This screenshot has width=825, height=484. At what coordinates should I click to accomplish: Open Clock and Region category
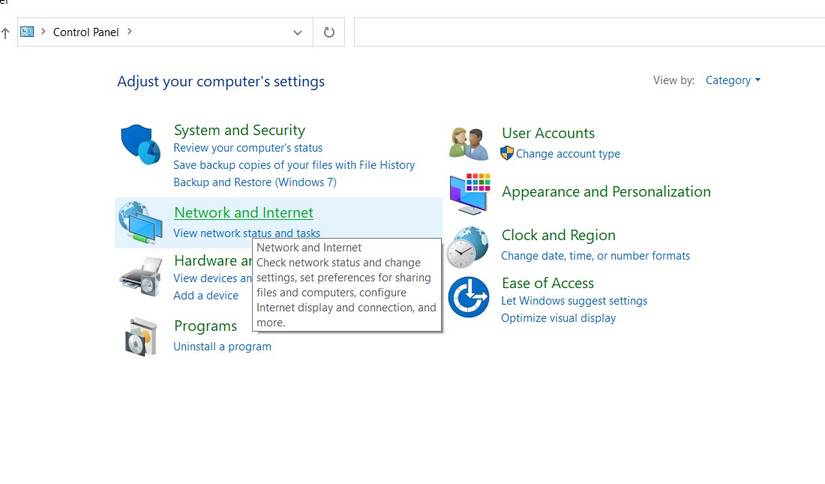pyautogui.click(x=558, y=235)
